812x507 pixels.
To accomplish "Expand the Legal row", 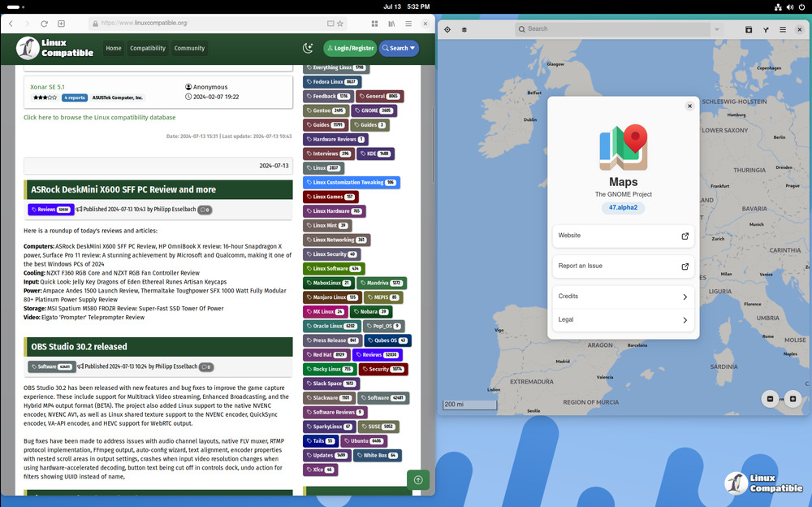I will (623, 320).
